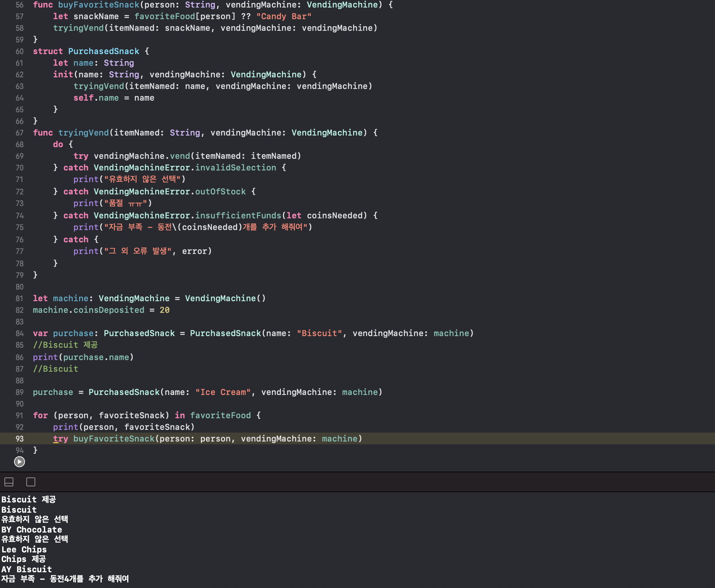Click the insufficientFunds error case
715x588 pixels.
click(x=238, y=216)
